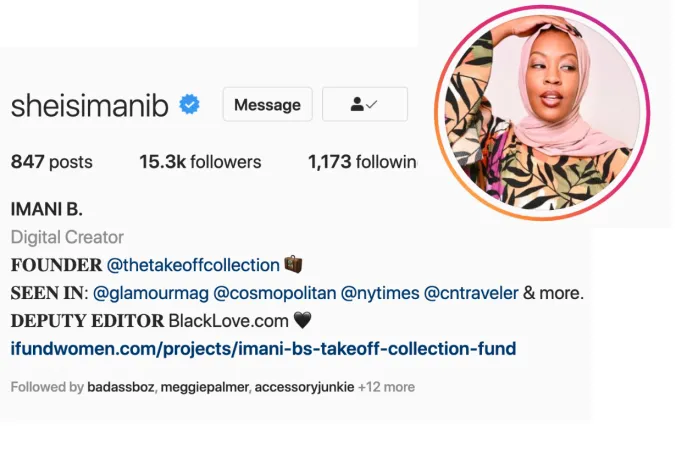Click the black heart emoji

click(x=302, y=320)
